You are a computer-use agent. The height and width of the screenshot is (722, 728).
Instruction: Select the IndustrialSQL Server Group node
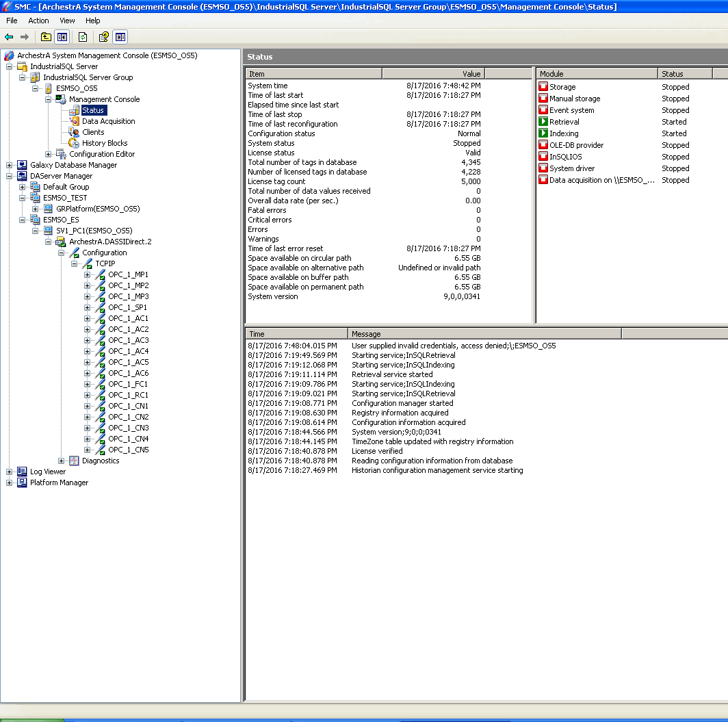(x=88, y=77)
